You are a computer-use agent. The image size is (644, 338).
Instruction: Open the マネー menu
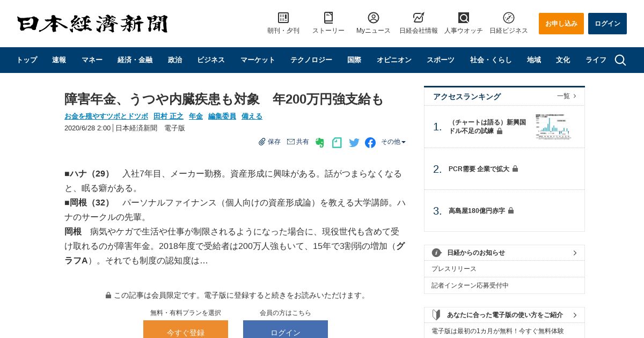point(92,60)
